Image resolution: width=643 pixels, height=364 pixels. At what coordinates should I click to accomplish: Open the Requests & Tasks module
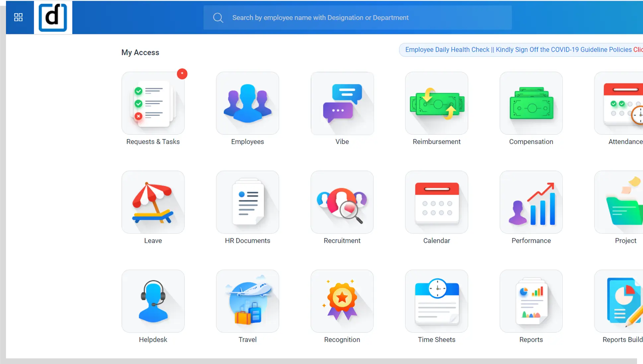tap(153, 103)
